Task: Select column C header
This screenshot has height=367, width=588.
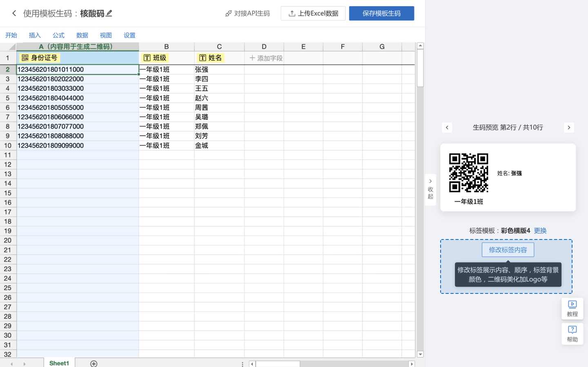Action: point(219,47)
